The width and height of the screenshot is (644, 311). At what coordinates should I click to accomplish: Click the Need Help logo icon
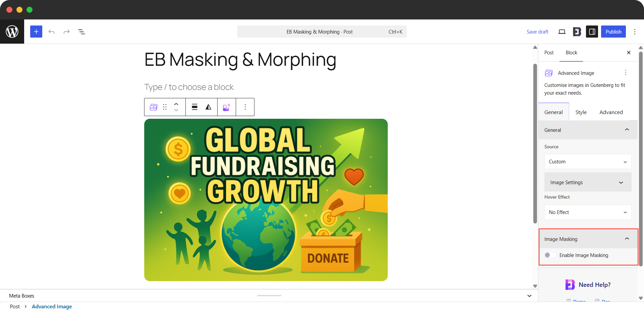(570, 284)
